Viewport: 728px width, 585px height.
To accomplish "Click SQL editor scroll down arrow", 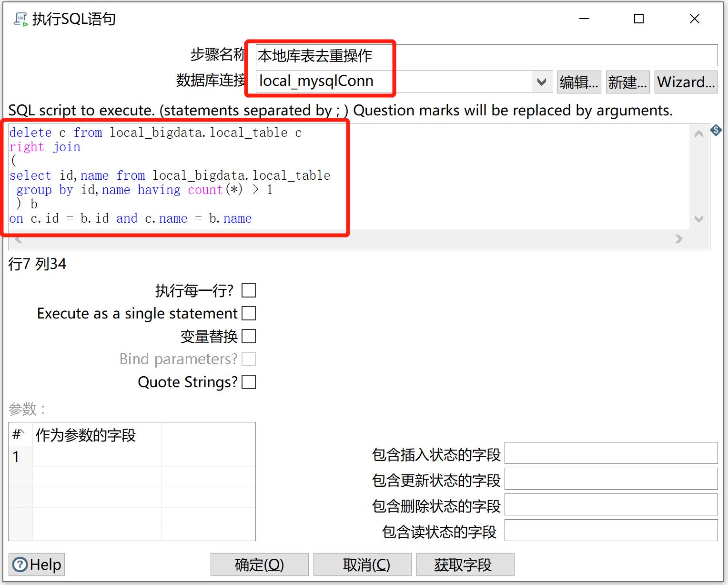I will click(x=699, y=219).
